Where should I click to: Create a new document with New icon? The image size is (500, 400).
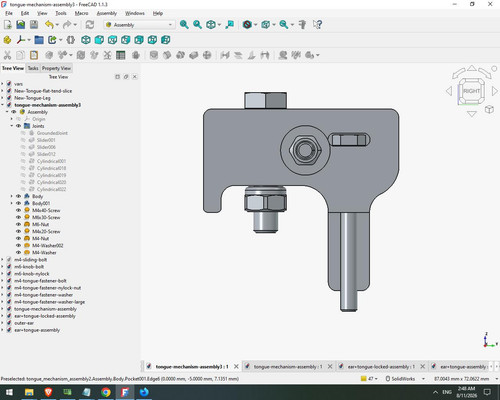8,25
